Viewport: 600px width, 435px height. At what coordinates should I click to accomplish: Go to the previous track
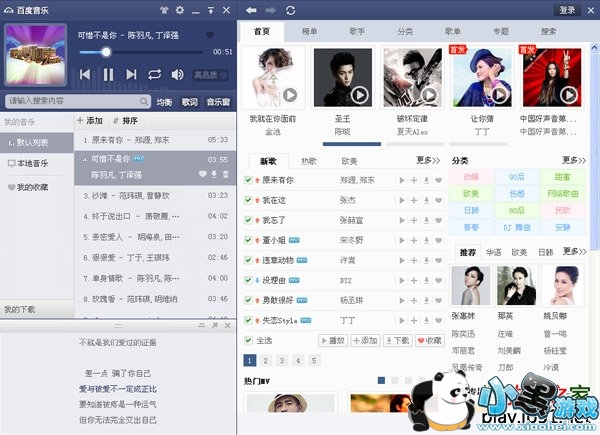(x=85, y=74)
